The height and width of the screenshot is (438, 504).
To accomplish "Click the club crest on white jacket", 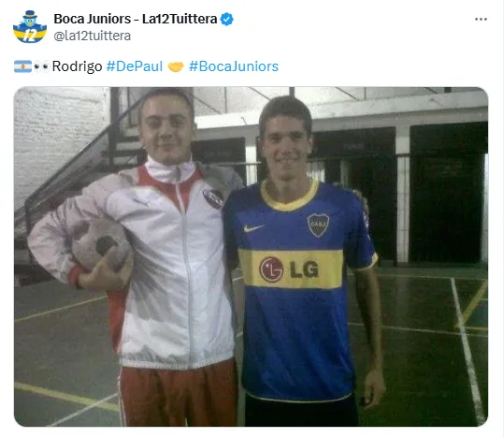I will pos(213,198).
